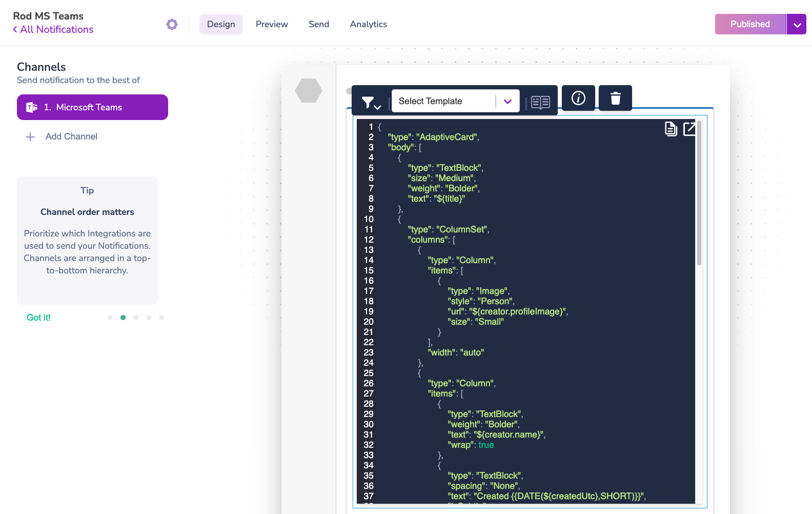Open the Analytics tab
Viewport: 812px width, 514px height.
(369, 24)
